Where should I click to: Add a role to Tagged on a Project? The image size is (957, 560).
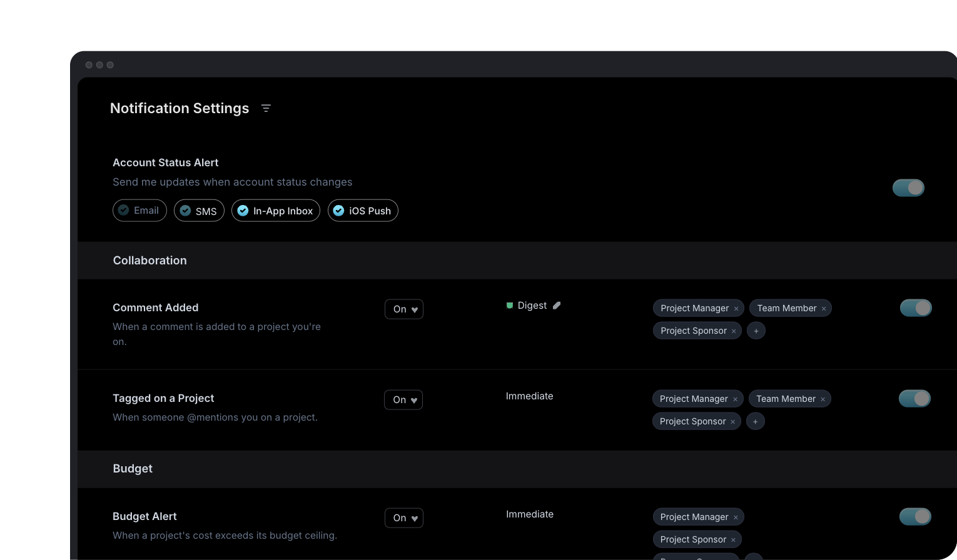click(756, 421)
